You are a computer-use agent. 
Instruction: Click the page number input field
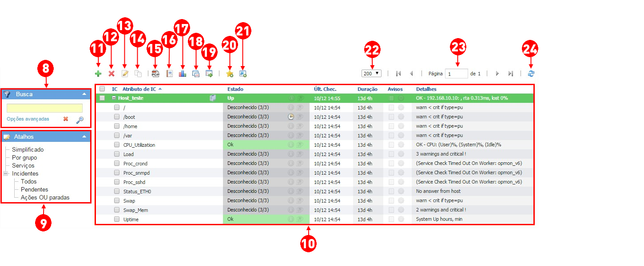457,74
